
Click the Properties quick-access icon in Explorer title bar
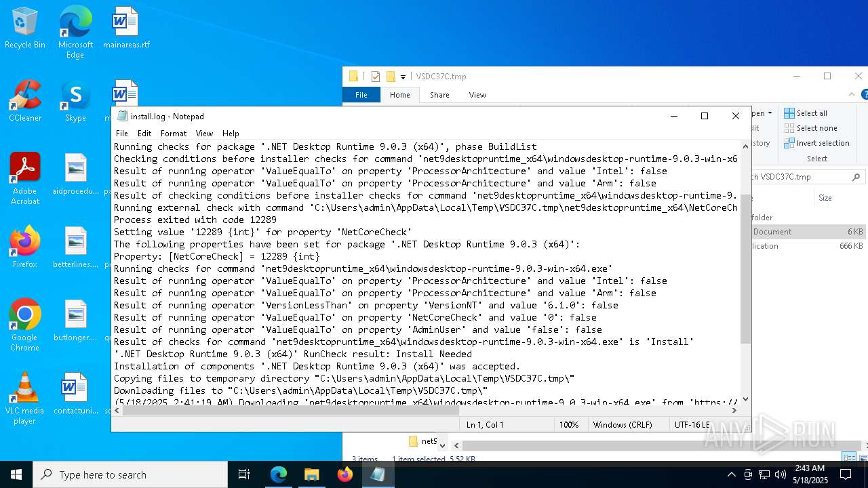click(x=376, y=77)
